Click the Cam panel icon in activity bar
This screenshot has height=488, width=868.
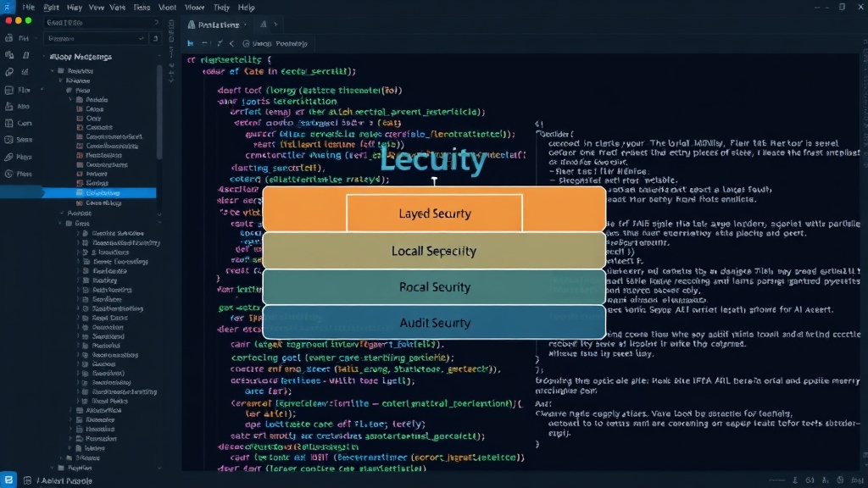click(9, 123)
